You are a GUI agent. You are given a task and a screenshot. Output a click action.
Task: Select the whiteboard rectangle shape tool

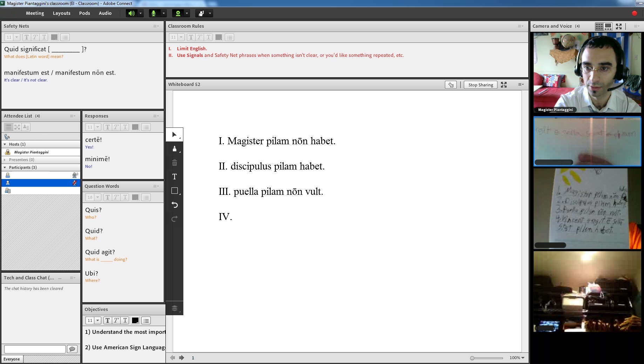[174, 191]
